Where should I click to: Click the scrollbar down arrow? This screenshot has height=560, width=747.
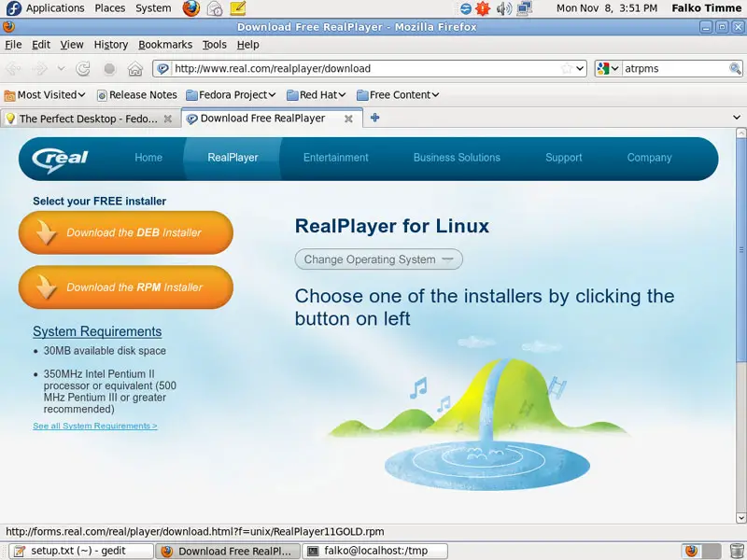[x=741, y=518]
